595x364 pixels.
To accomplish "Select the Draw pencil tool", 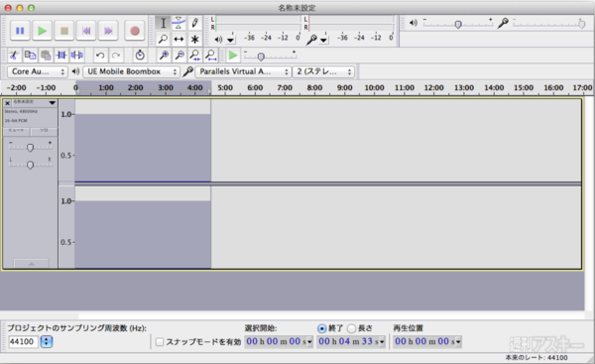I will [x=194, y=23].
